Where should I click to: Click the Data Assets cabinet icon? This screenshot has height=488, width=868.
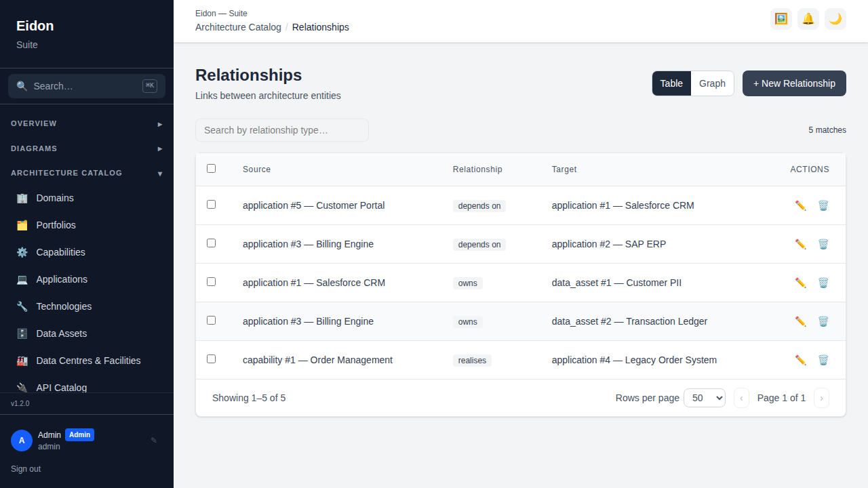coord(22,333)
